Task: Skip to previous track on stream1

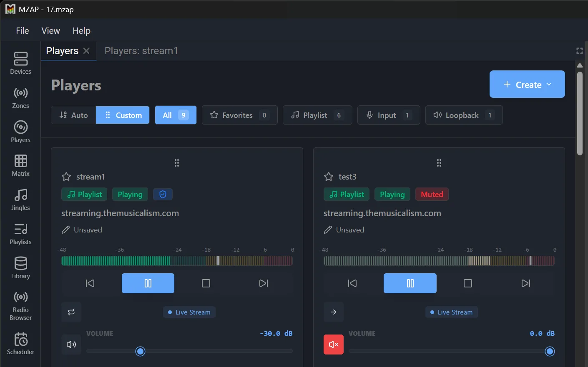Action: pyautogui.click(x=90, y=283)
